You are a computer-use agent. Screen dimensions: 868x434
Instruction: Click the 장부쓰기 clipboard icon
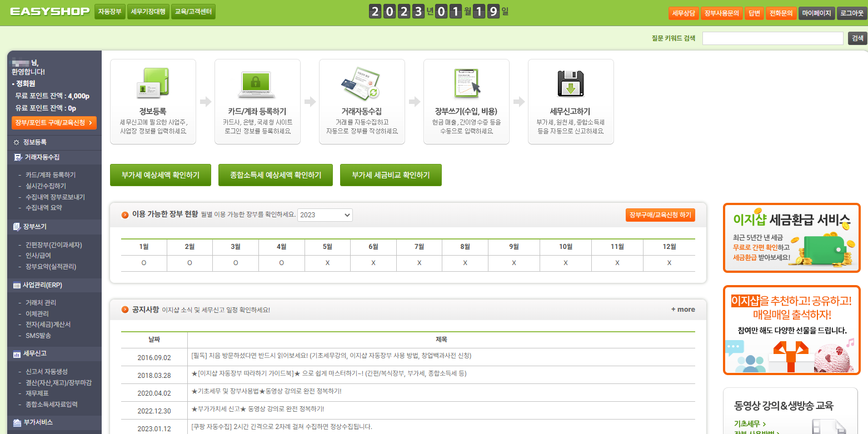click(467, 83)
